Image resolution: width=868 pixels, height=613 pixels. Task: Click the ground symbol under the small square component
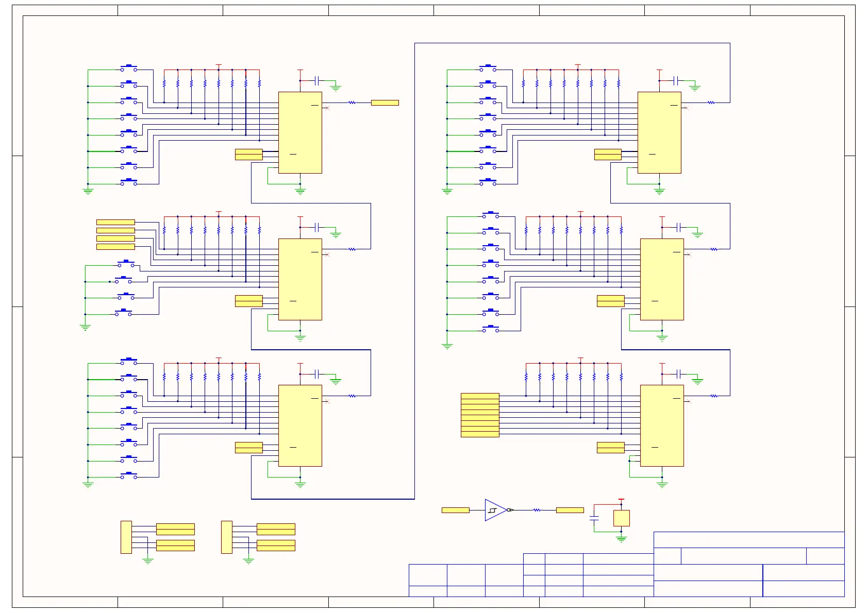(622, 539)
